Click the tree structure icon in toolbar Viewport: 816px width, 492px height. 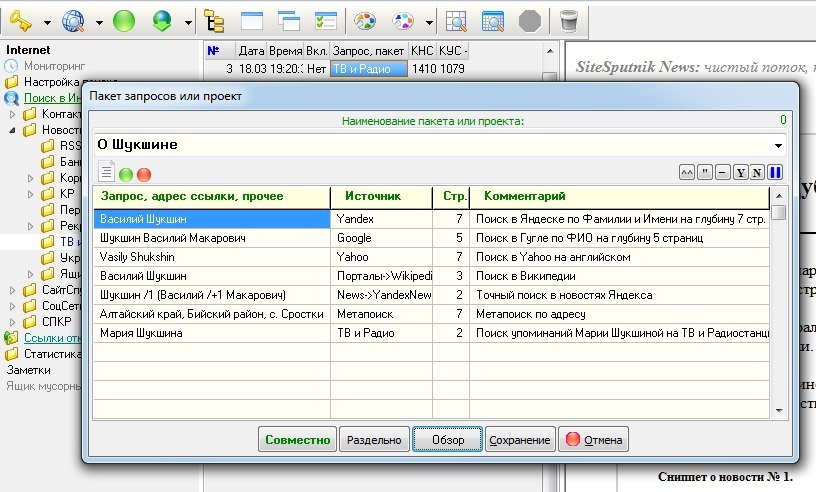[x=214, y=20]
